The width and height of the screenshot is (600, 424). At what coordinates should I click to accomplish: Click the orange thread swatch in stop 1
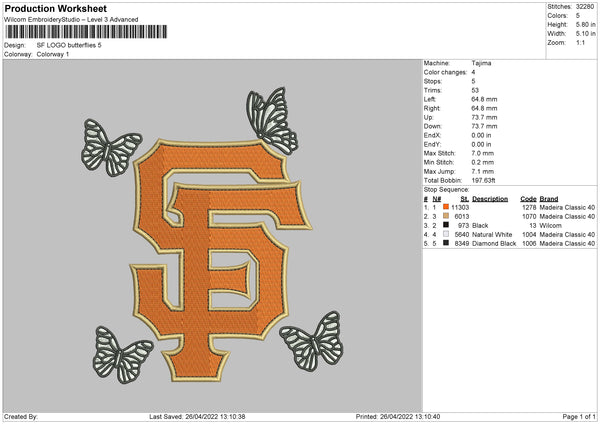coord(446,207)
